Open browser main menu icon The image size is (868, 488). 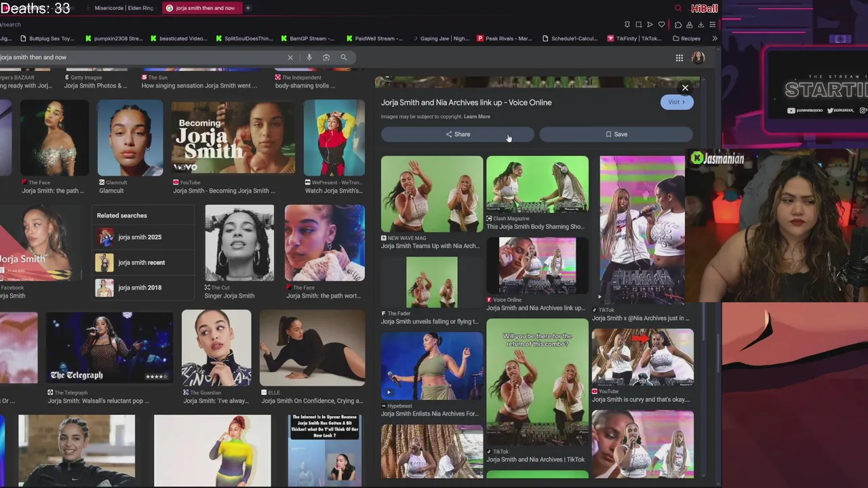pos(712,24)
